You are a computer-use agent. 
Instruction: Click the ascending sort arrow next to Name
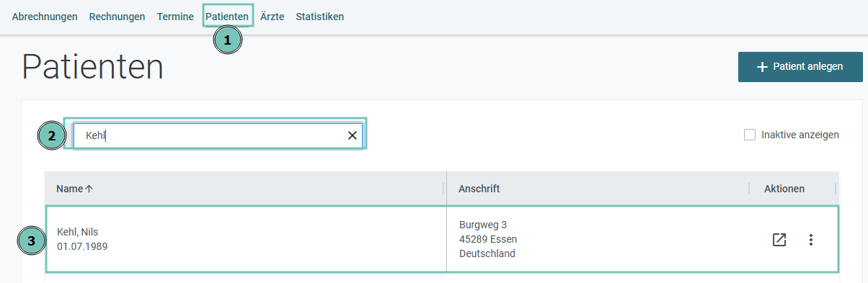click(89, 189)
